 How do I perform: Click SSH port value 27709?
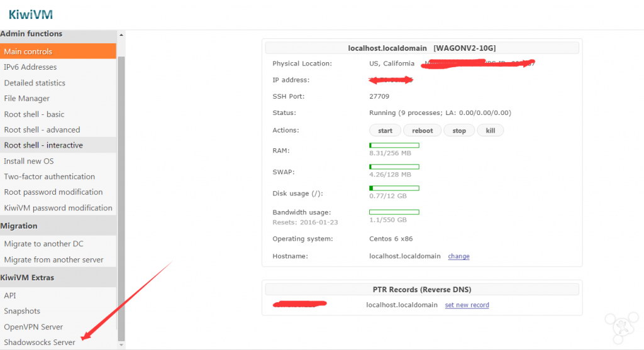[x=379, y=96]
